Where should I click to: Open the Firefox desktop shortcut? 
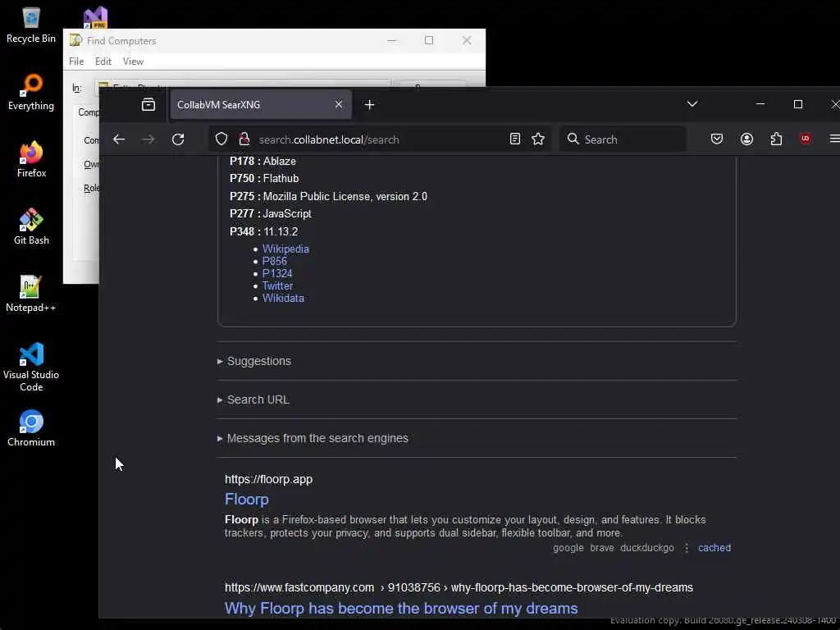tap(31, 159)
